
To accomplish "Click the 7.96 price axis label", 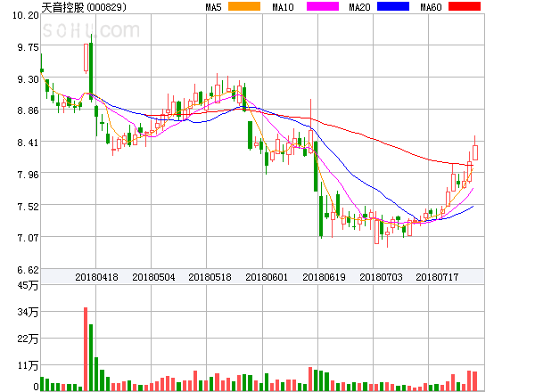I will 28,175.
